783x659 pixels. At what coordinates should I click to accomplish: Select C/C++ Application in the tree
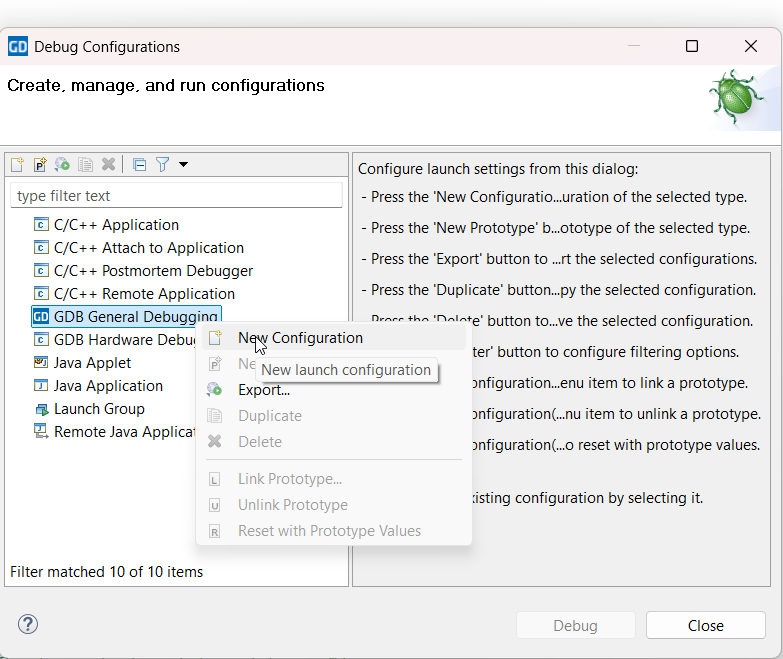click(x=116, y=225)
